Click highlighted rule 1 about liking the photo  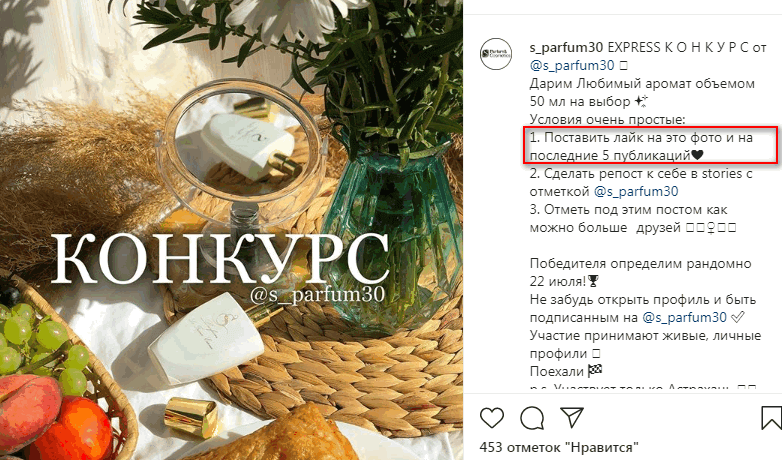pos(650,146)
